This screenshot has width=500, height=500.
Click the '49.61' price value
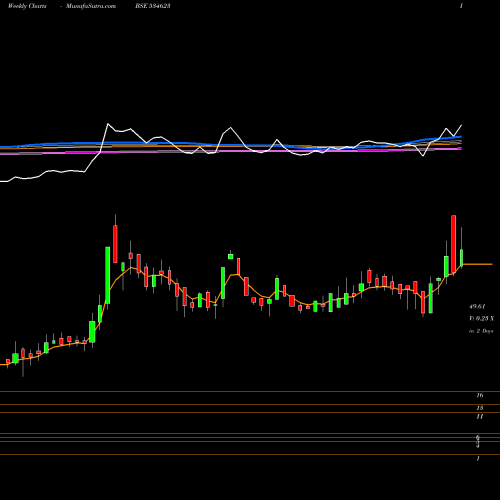click(477, 306)
